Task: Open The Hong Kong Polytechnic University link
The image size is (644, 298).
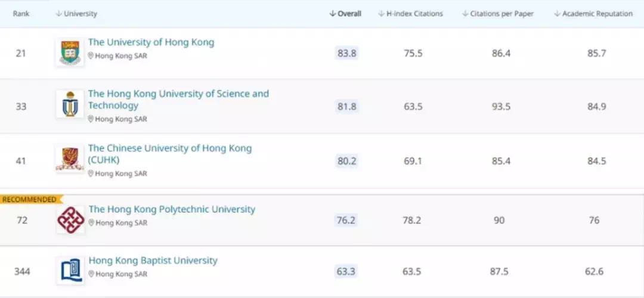Action: (x=172, y=209)
